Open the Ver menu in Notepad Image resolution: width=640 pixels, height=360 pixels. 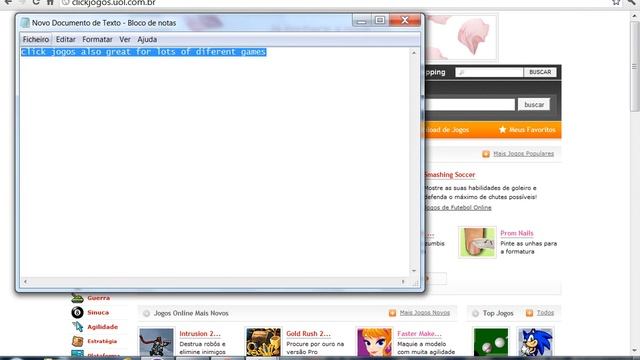[124, 39]
